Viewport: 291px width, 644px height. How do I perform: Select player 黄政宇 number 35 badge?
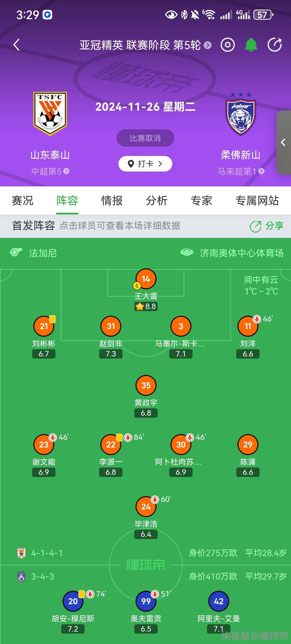(x=146, y=385)
